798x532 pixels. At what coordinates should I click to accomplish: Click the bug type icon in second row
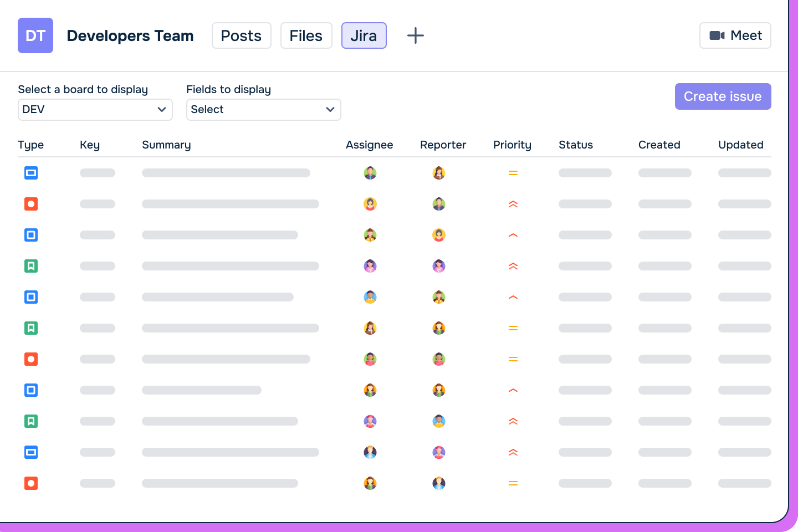tap(31, 204)
